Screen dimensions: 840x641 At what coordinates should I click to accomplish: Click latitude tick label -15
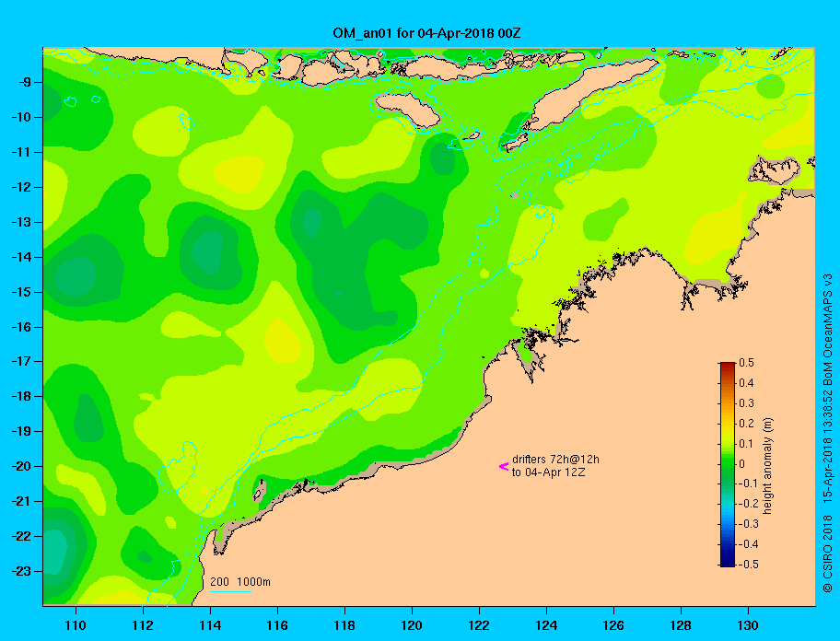pos(20,292)
